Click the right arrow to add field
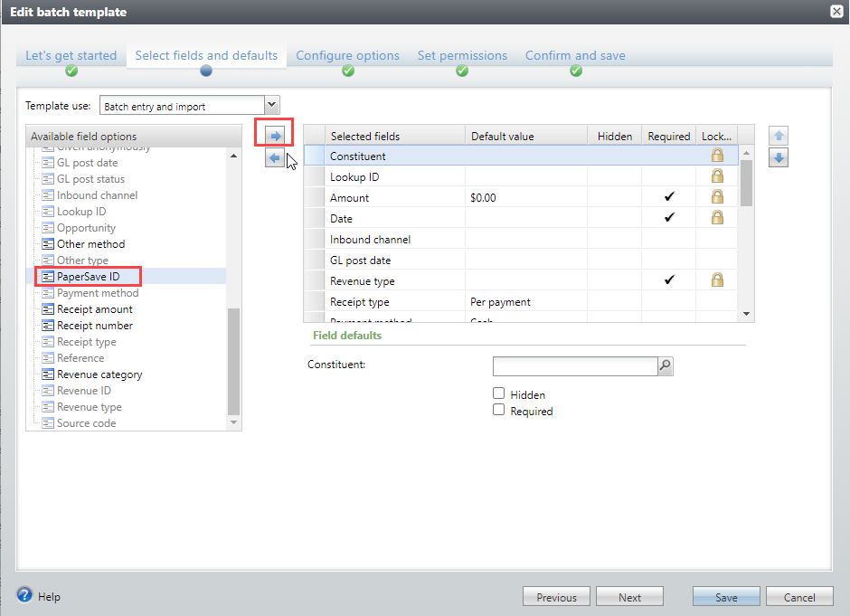 275,136
